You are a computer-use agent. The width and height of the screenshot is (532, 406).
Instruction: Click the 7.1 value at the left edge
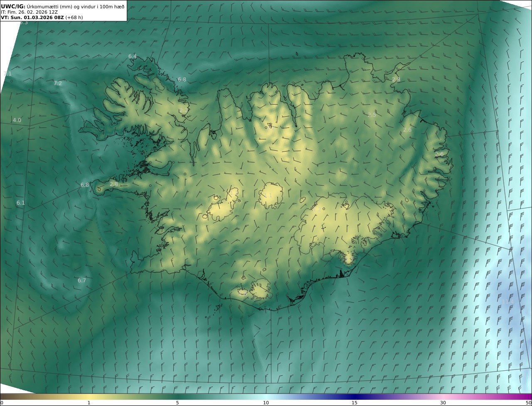[7, 74]
